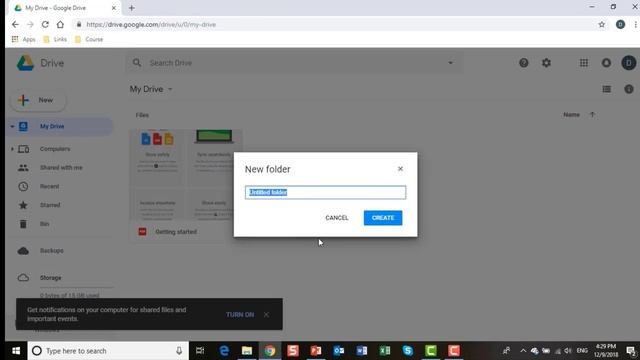Click the Getting started file name
The height and width of the screenshot is (360, 640).
176,232
